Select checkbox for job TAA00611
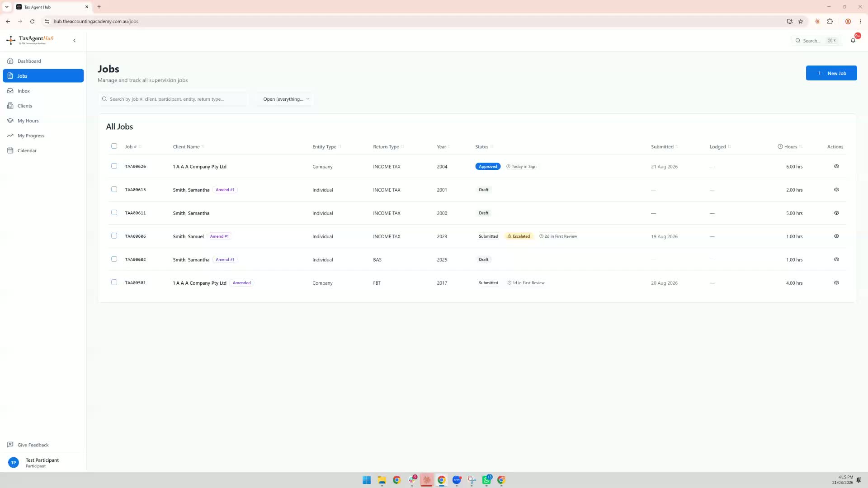This screenshot has height=488, width=868. [114, 212]
